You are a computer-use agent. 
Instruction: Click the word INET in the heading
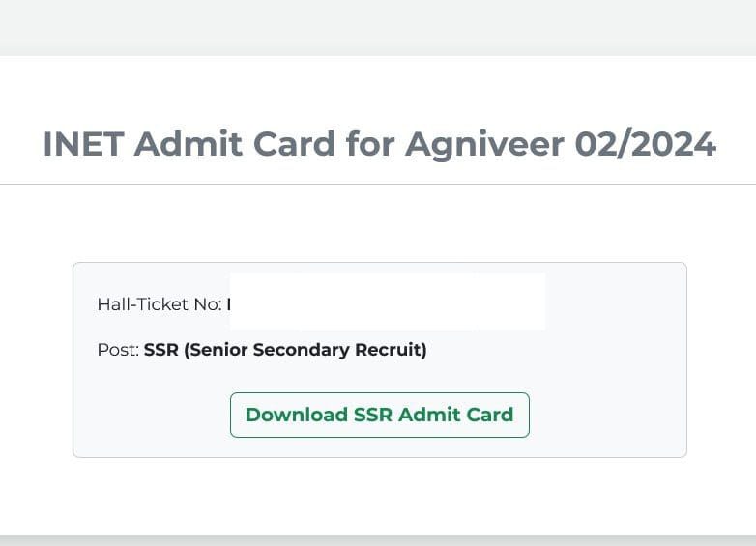click(x=84, y=144)
